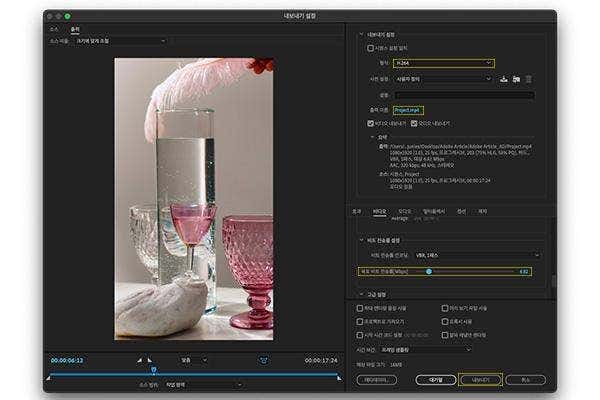This screenshot has height=400, width=600.
Task: Toggle the Export Video checkbox
Action: pyautogui.click(x=370, y=123)
